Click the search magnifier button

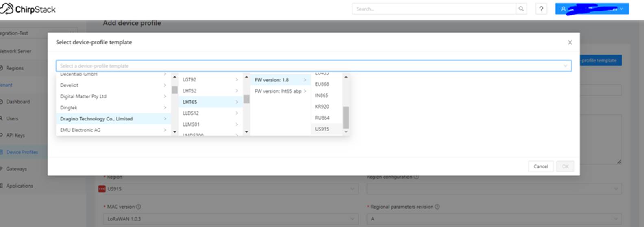pos(521,9)
